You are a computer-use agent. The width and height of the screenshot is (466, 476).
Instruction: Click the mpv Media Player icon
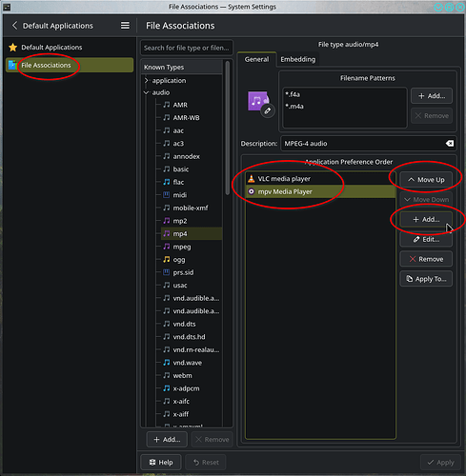pos(252,191)
